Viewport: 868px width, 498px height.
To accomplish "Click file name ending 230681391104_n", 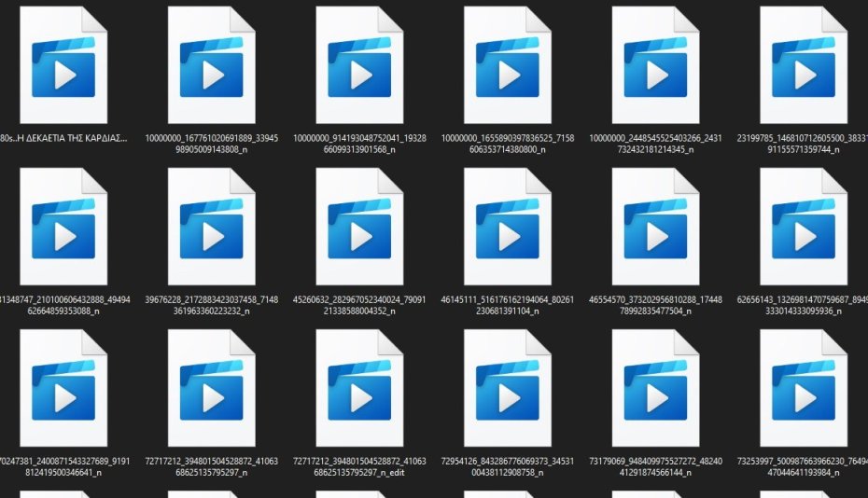I will [508, 306].
